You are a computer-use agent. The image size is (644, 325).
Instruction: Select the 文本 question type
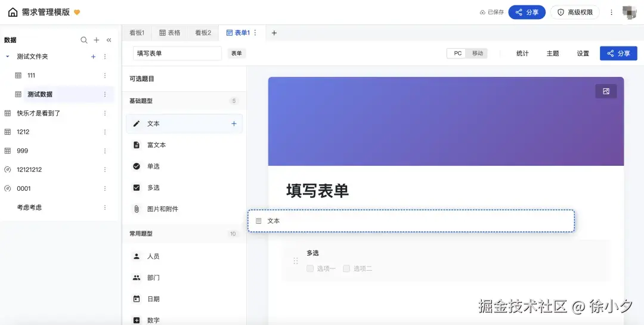tap(184, 123)
